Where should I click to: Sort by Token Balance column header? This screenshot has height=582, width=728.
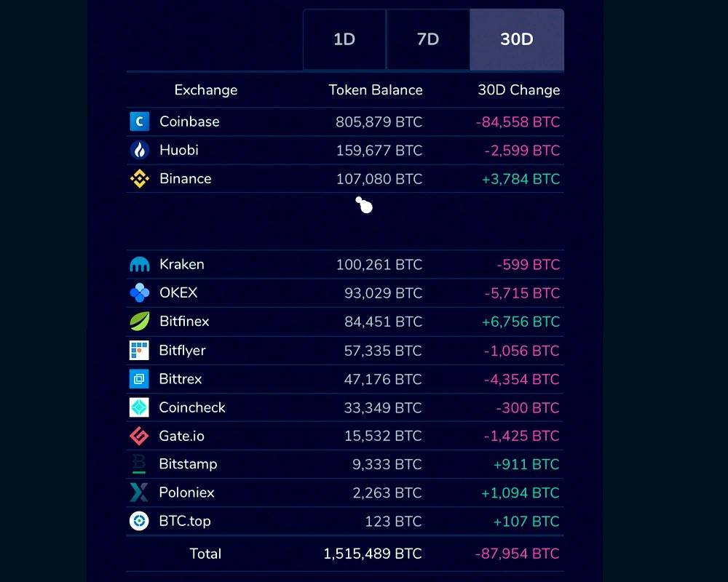click(376, 90)
